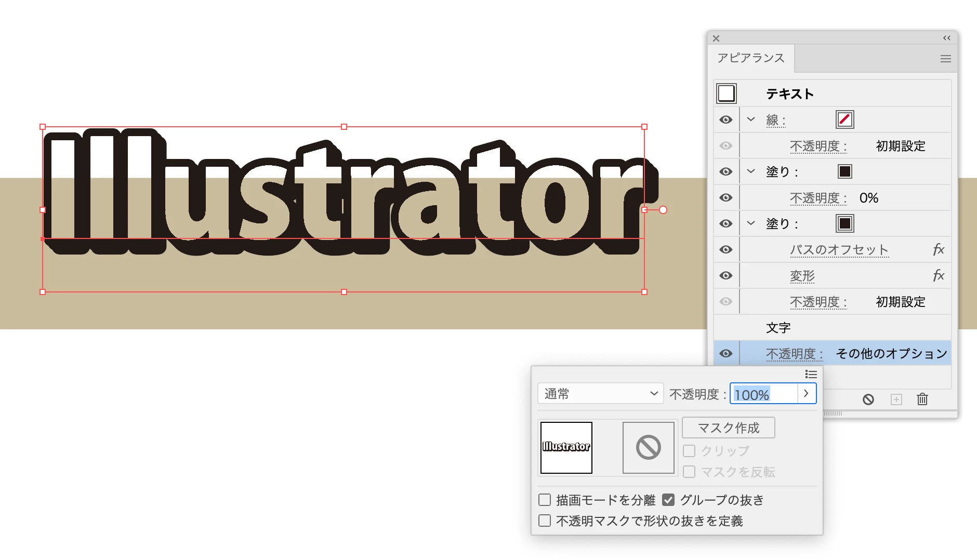Open the 線 stroke color swatch (none)
This screenshot has width=977, height=560.
(845, 119)
